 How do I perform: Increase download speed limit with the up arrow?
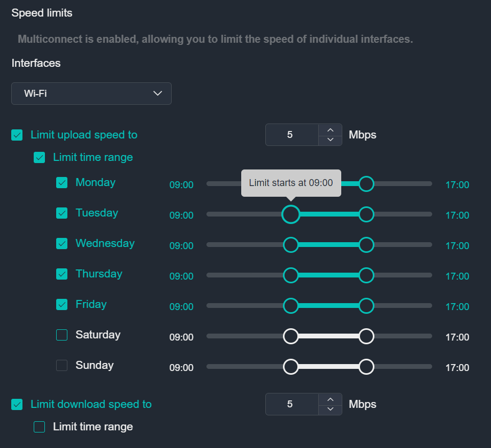coord(331,399)
